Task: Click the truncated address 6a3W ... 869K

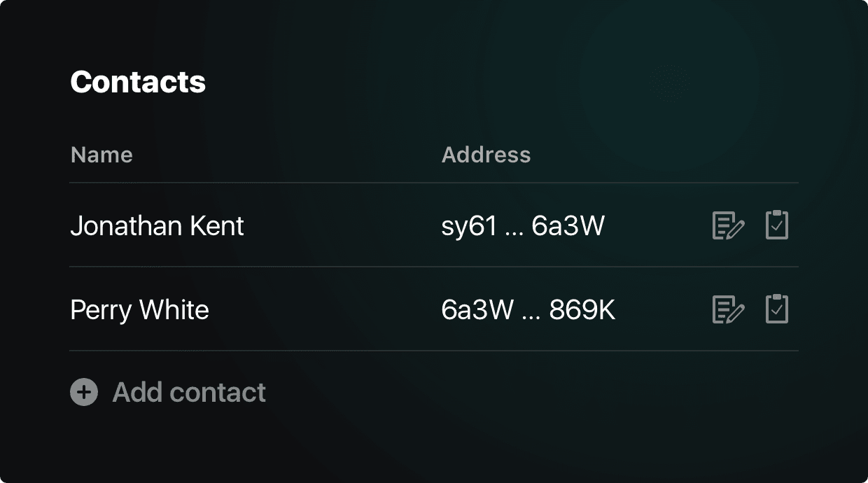Action: pyautogui.click(x=528, y=309)
